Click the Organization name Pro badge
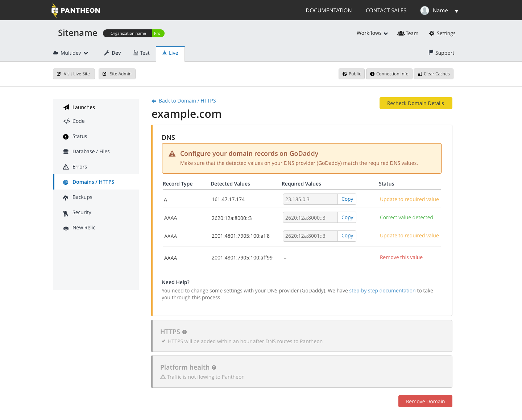The height and width of the screenshot is (420, 522). coord(134,33)
